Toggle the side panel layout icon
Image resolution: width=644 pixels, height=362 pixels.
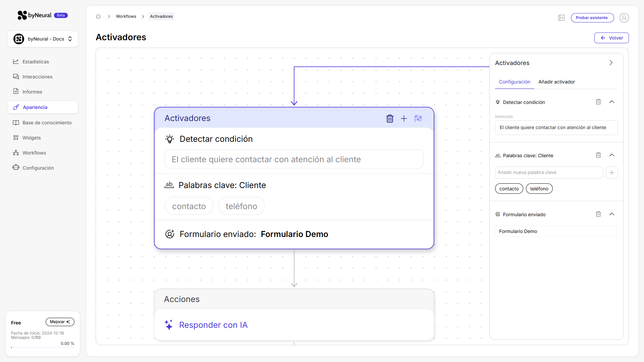point(561,18)
